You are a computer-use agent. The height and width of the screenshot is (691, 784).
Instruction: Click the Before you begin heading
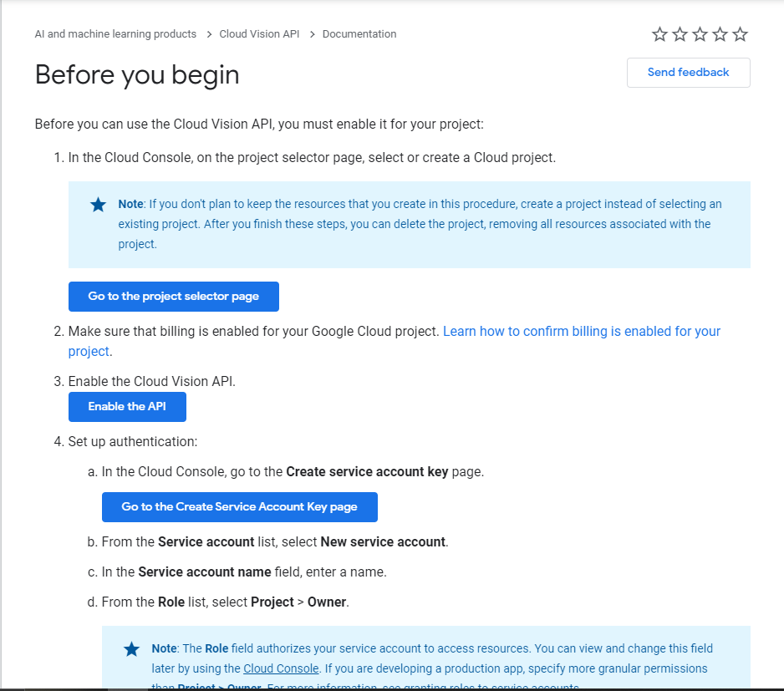point(137,75)
